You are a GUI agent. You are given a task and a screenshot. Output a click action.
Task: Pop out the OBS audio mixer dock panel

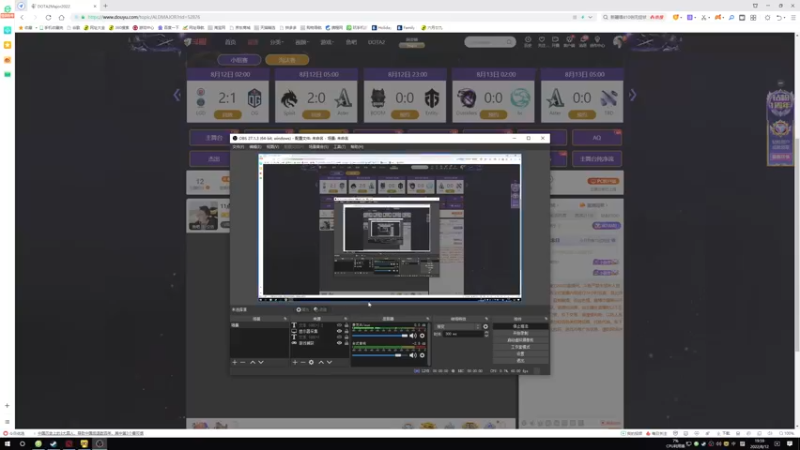(x=428, y=319)
